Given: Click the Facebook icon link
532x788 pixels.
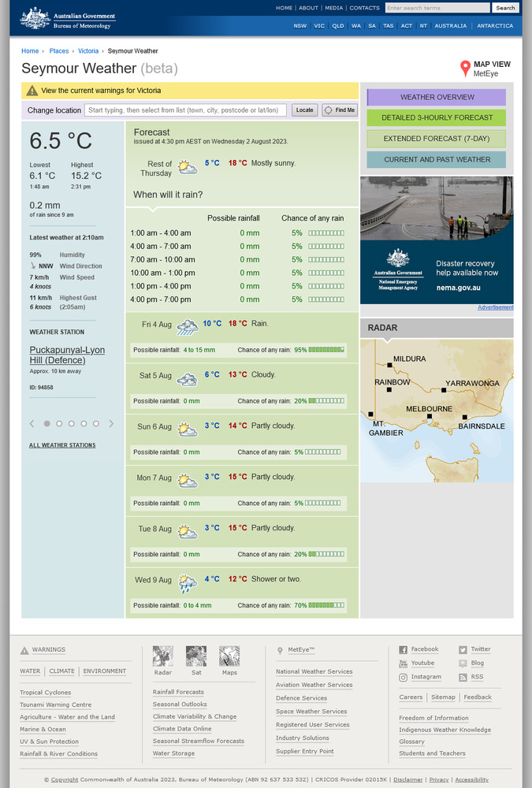Looking at the screenshot, I should click(x=404, y=650).
